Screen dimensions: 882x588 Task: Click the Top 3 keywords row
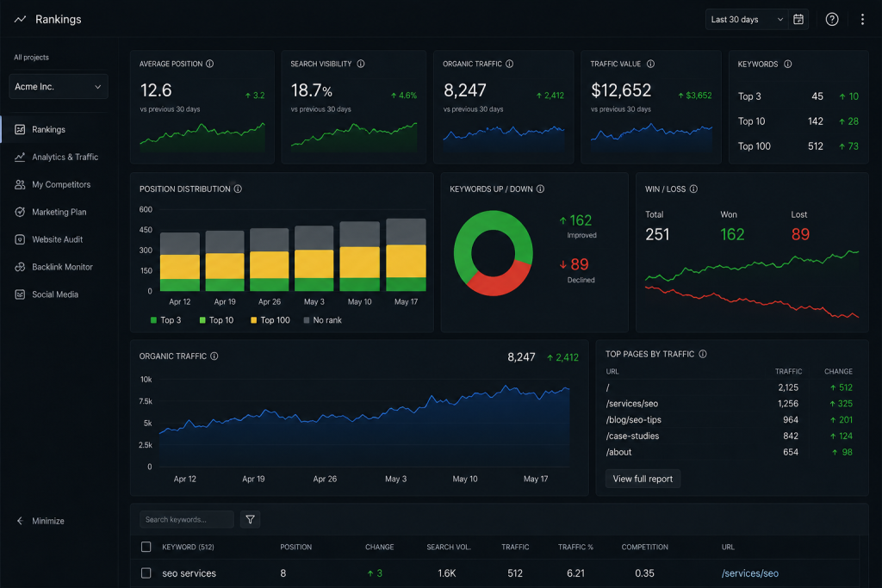pyautogui.click(x=798, y=96)
